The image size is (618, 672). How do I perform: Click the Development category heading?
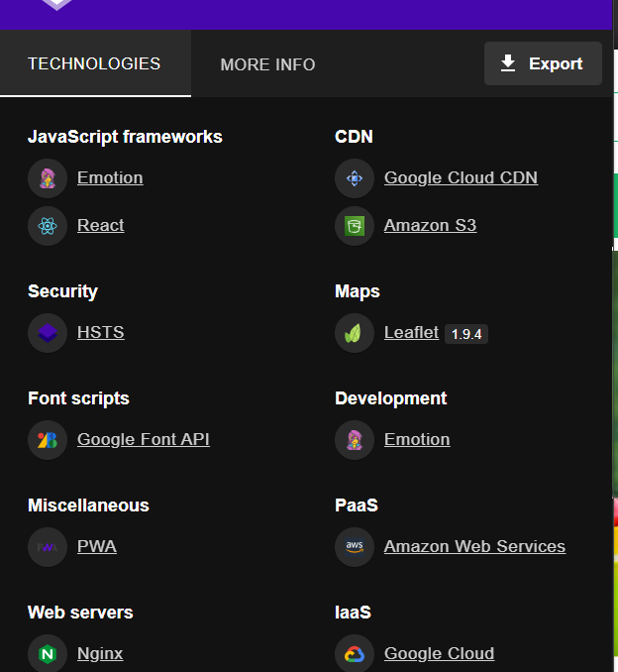click(391, 398)
